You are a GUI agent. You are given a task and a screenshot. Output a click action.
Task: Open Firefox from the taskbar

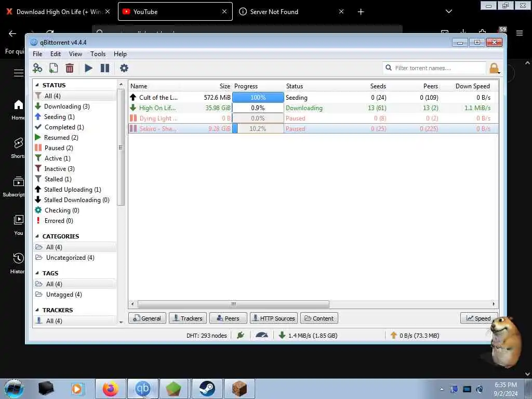111,389
